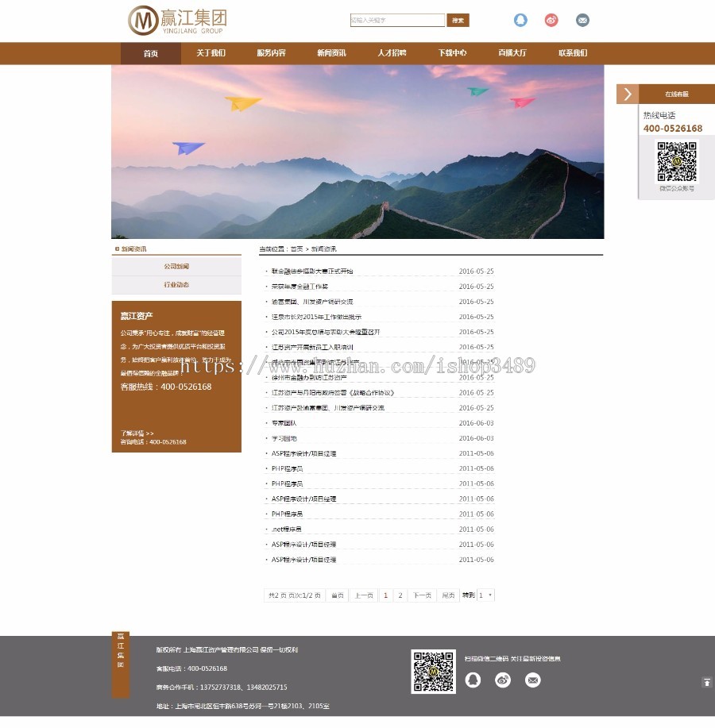Open the .net程序员 list entry
Viewport: 715px width, 728px height.
[287, 530]
